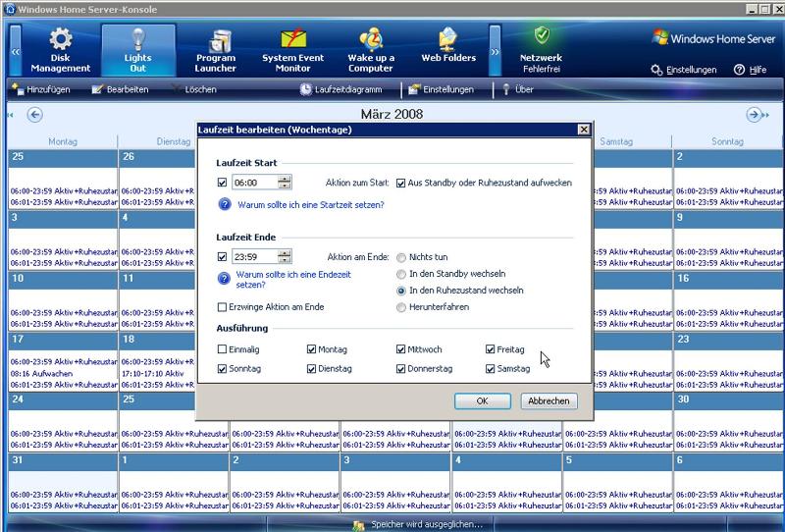Increase end time with up spinner
Viewport: 785px width, 532px height.
(x=285, y=253)
